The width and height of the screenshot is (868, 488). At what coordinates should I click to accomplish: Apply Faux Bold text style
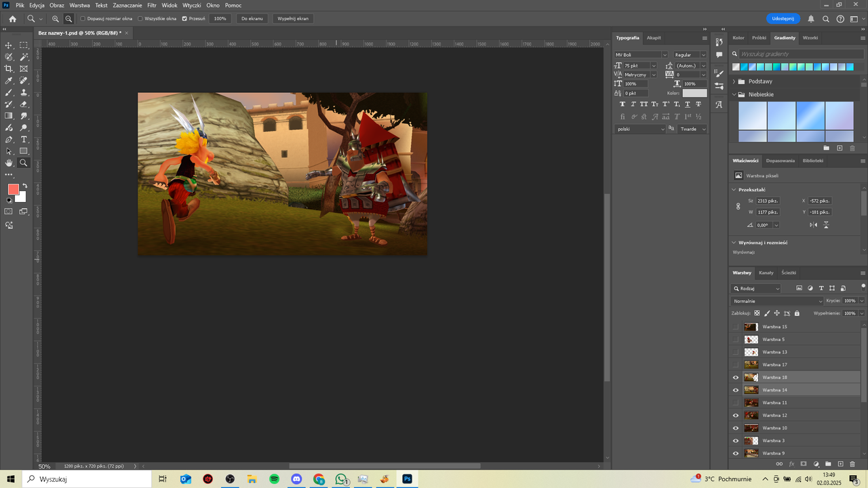tap(623, 104)
